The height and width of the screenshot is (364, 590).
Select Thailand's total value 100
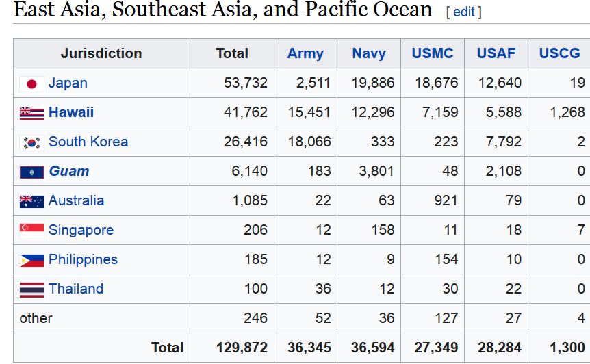(256, 289)
